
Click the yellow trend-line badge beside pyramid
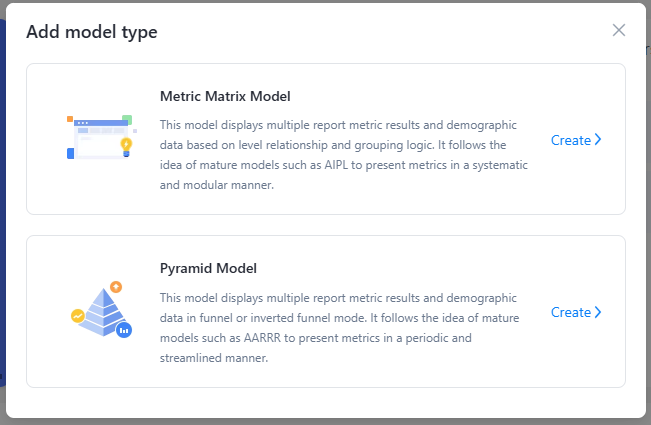pos(77,315)
